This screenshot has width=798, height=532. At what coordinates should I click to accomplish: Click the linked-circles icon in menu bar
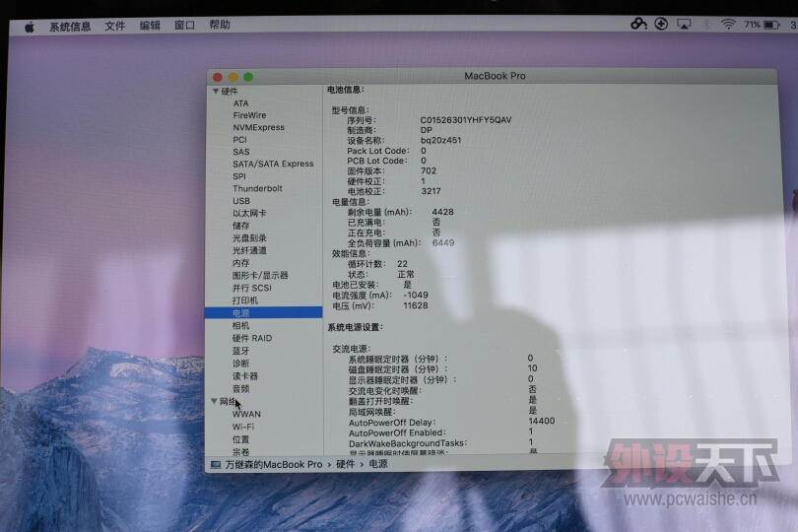point(638,25)
